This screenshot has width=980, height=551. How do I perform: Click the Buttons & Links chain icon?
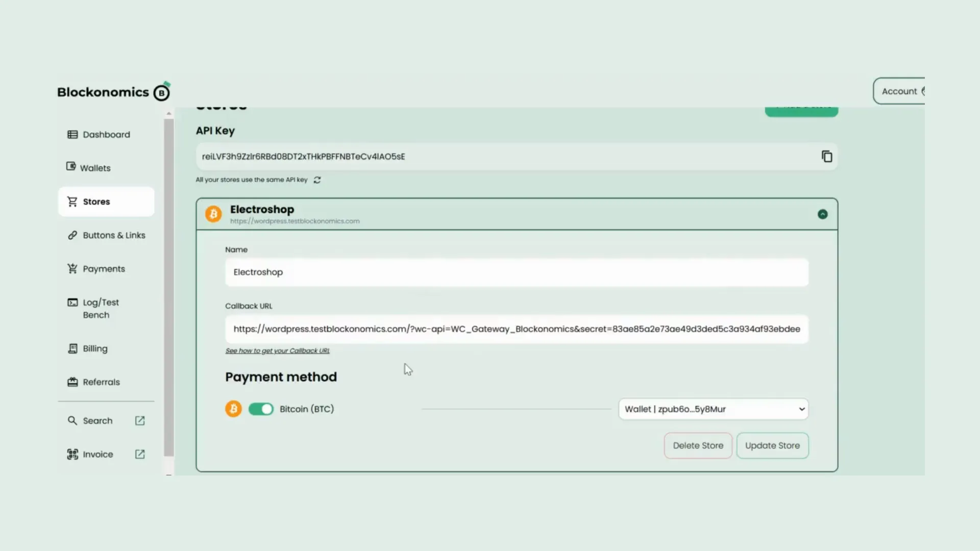(x=72, y=235)
